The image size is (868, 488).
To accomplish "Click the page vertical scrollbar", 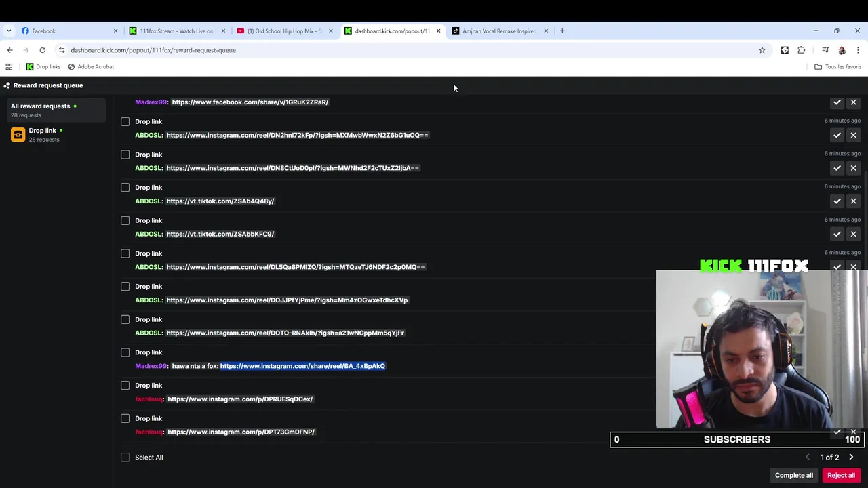I will 865,271.
